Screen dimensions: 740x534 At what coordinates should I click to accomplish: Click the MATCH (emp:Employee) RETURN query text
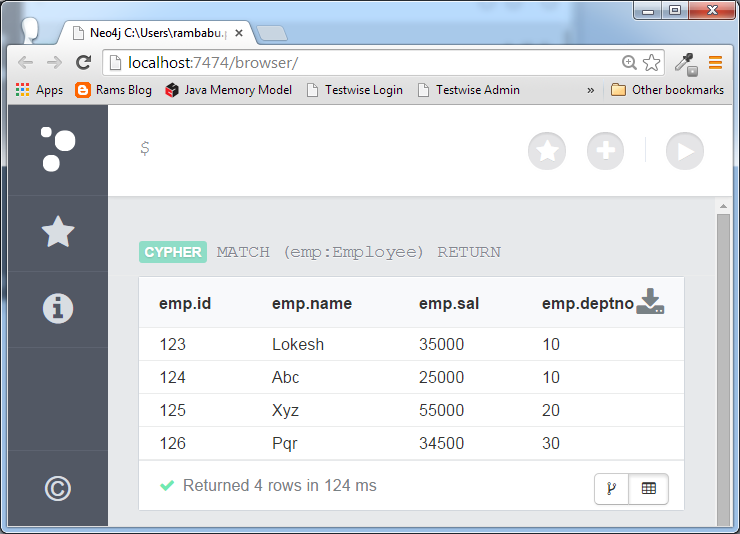pos(359,252)
